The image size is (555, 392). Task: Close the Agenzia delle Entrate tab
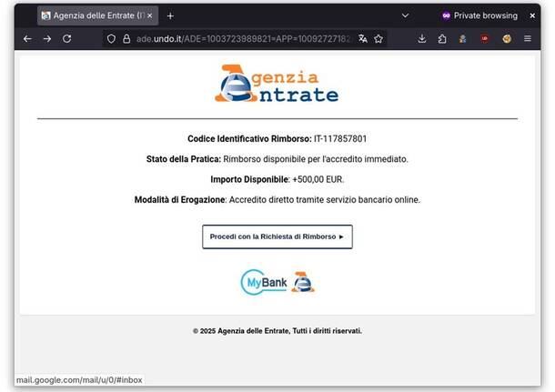(x=150, y=15)
